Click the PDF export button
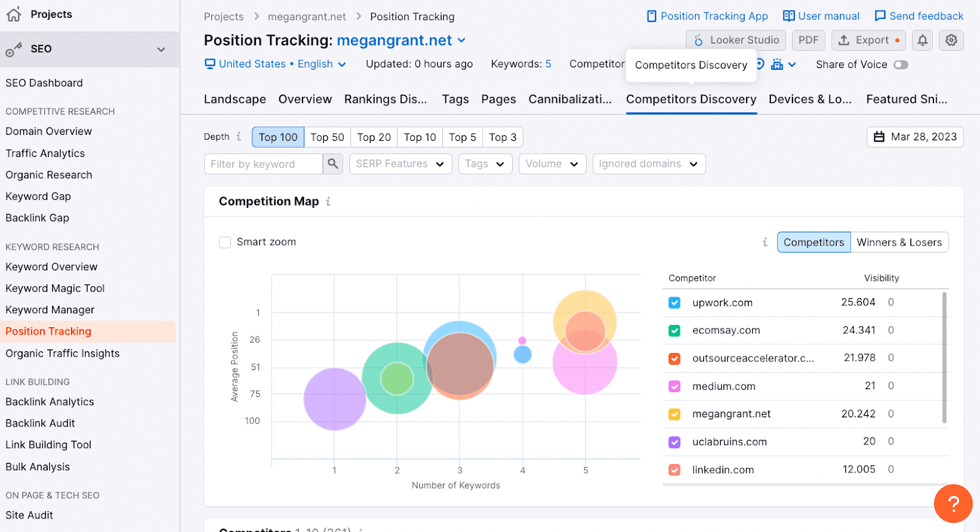The height and width of the screenshot is (532, 980). point(809,40)
